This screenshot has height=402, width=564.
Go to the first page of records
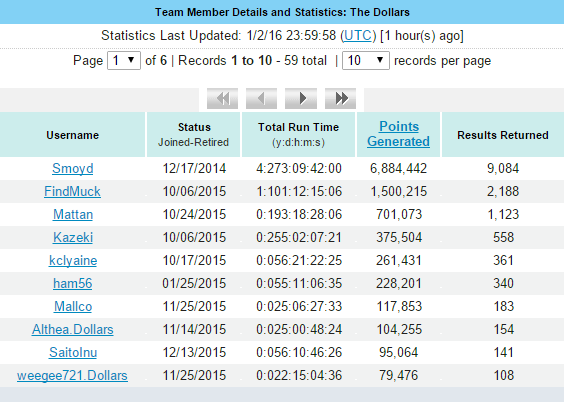click(222, 98)
